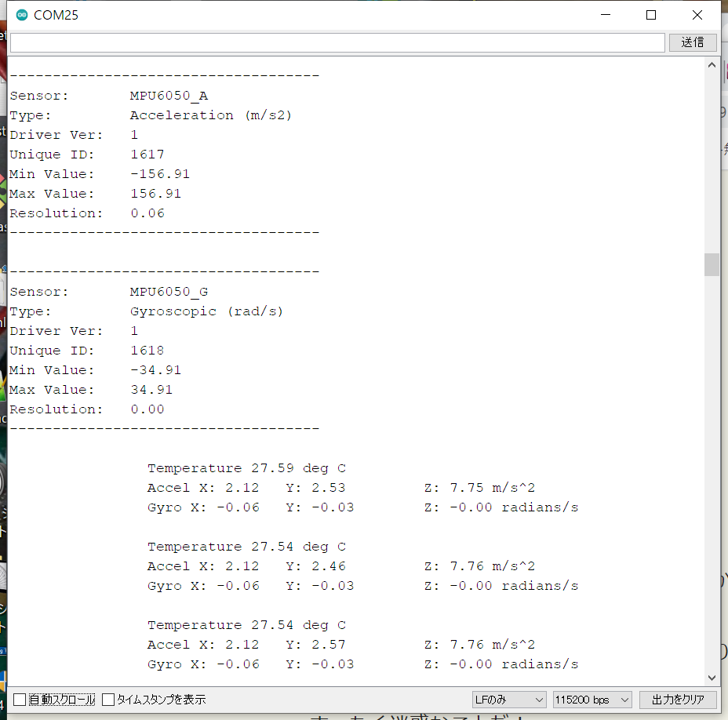728x720 pixels.
Task: Click the Arduino logo in the title bar
Action: point(21,16)
